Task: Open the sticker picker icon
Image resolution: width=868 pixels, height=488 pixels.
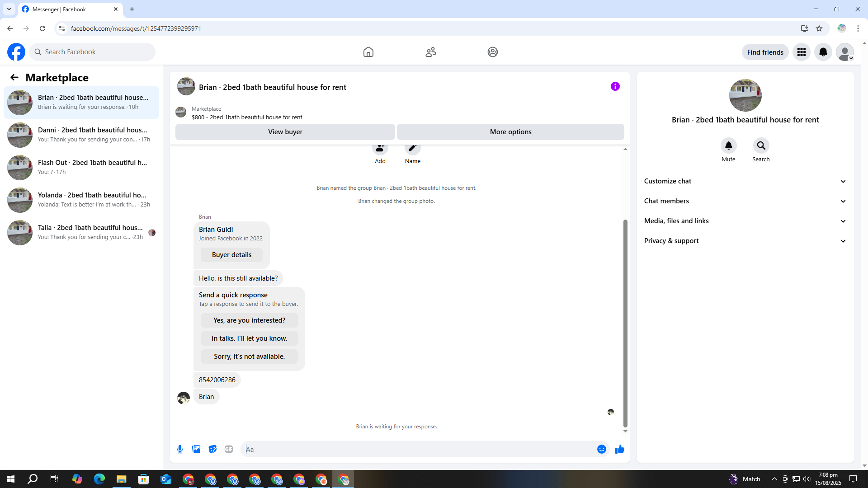Action: click(x=212, y=449)
